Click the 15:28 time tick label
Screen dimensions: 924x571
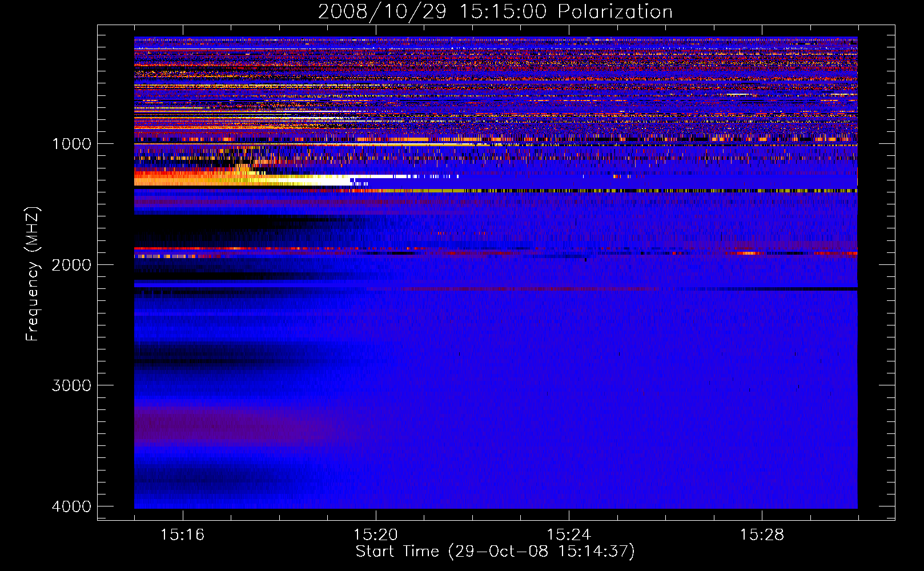pos(762,535)
